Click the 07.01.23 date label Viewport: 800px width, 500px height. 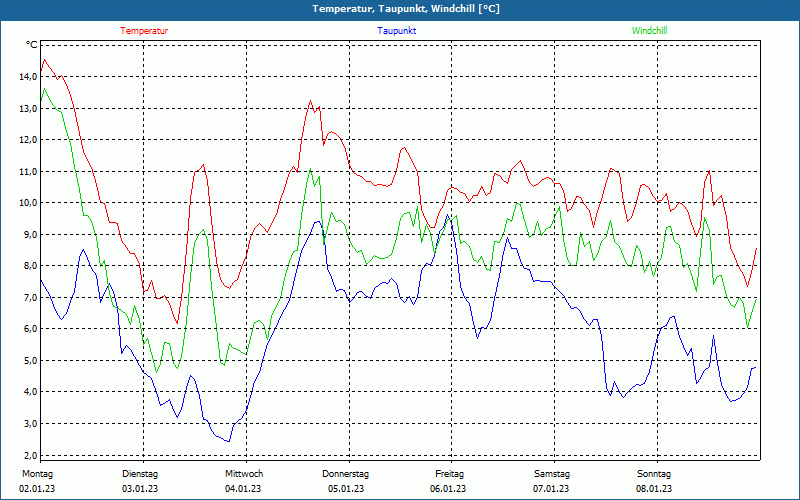tap(551, 489)
